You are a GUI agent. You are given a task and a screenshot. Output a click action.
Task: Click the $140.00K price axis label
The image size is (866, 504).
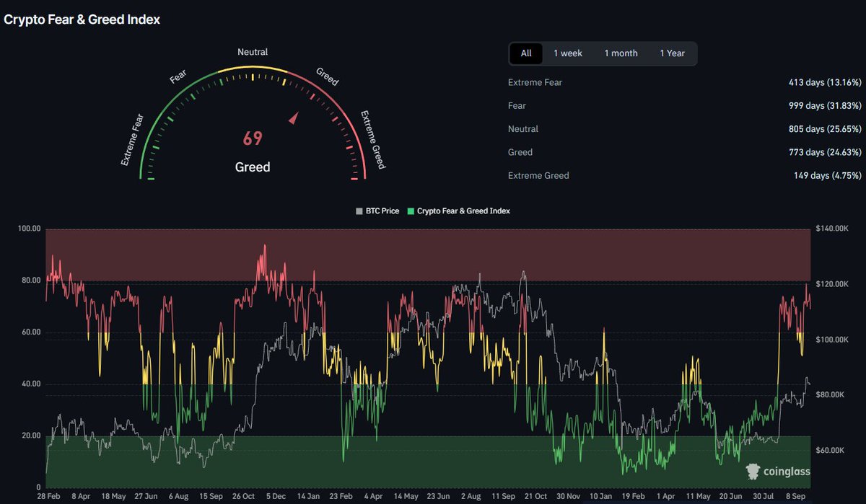pos(832,229)
